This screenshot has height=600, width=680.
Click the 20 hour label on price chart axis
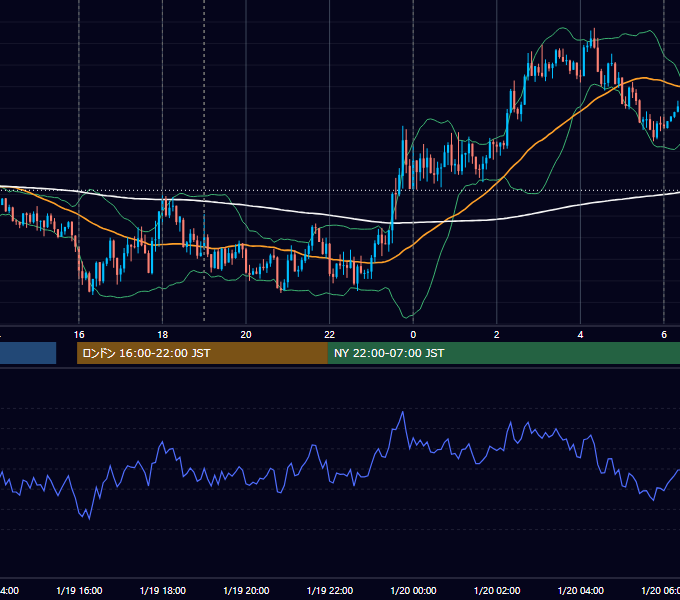tap(246, 335)
